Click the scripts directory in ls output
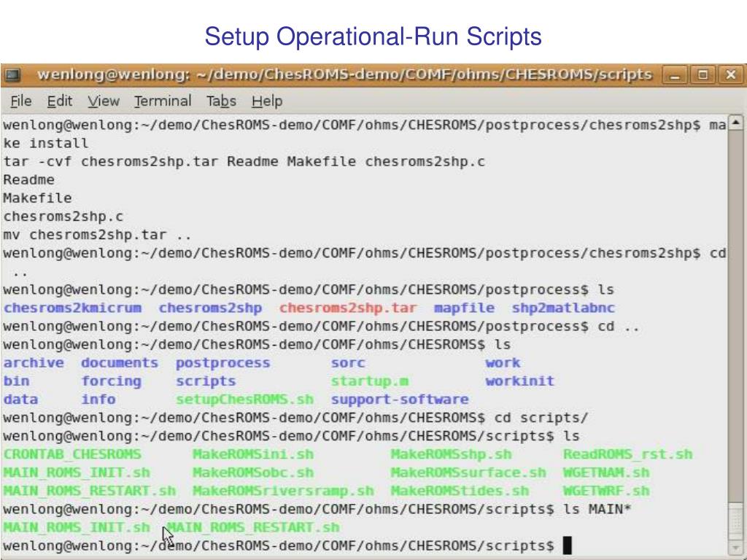The image size is (747, 560). (x=206, y=381)
